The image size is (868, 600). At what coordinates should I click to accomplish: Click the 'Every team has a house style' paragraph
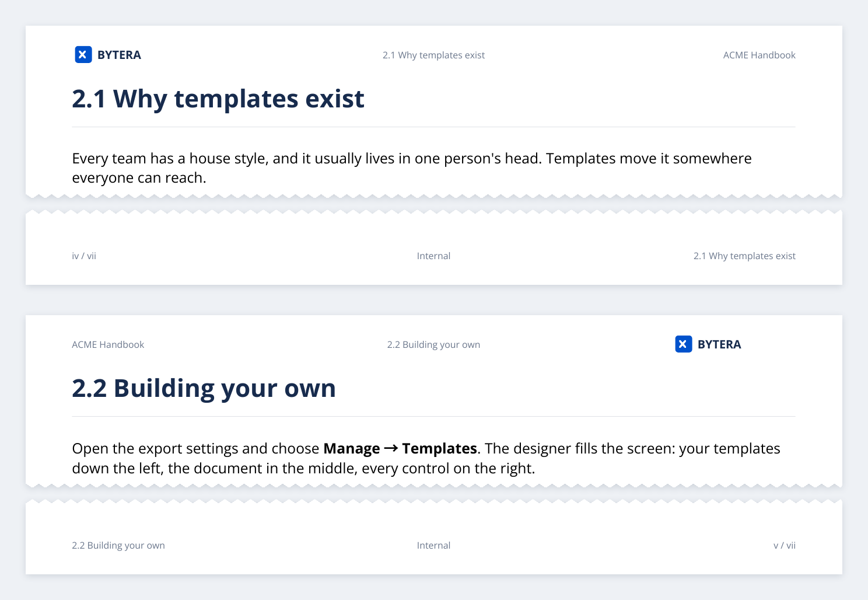pyautogui.click(x=412, y=168)
